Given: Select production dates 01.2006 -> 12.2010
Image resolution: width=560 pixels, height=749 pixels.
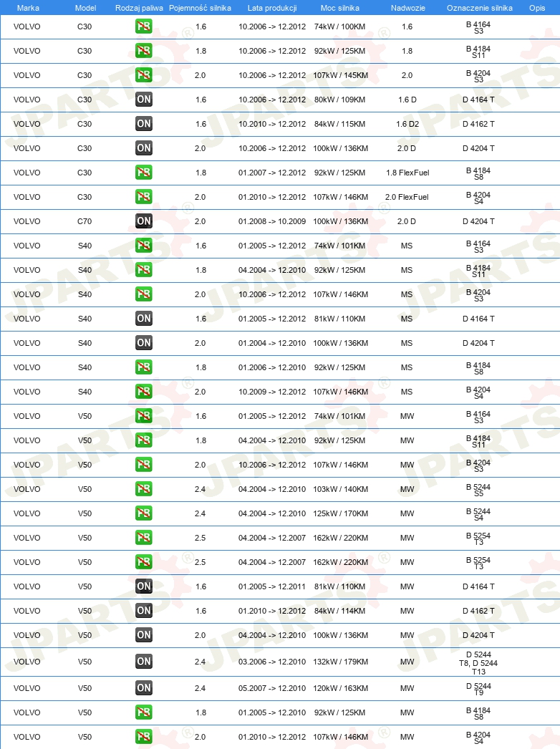Looking at the screenshot, I should coord(272,367).
